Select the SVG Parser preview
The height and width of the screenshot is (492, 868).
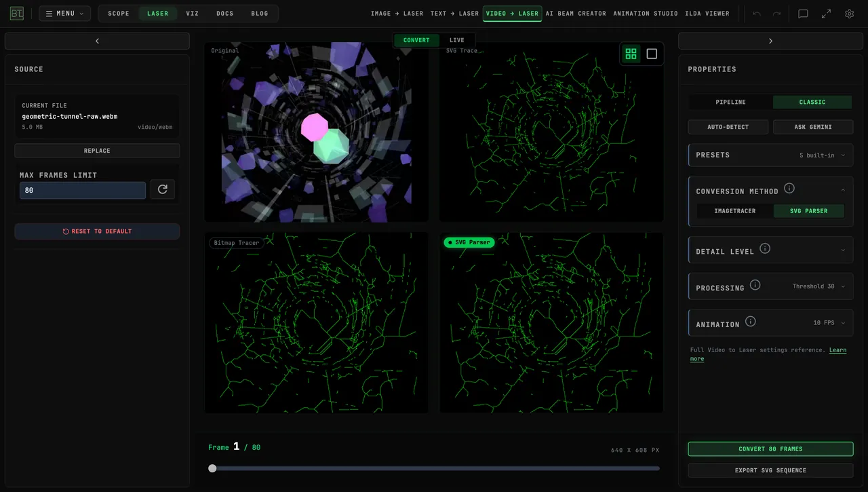(551, 323)
